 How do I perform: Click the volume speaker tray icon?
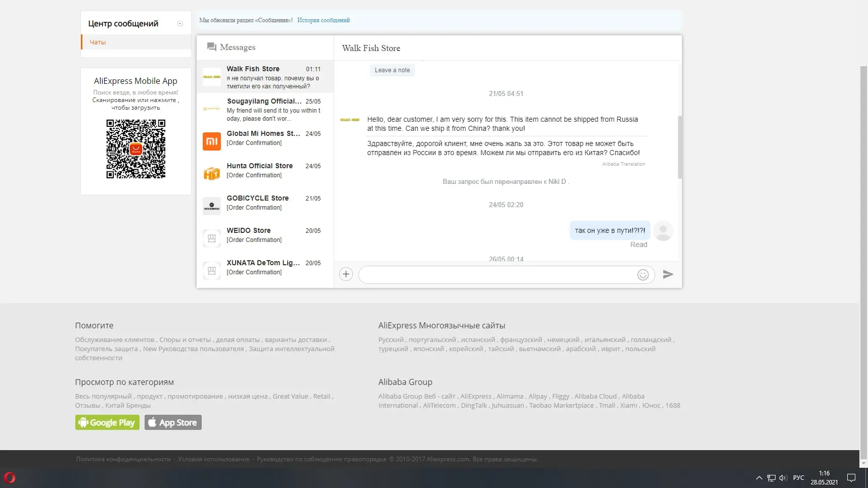(784, 478)
